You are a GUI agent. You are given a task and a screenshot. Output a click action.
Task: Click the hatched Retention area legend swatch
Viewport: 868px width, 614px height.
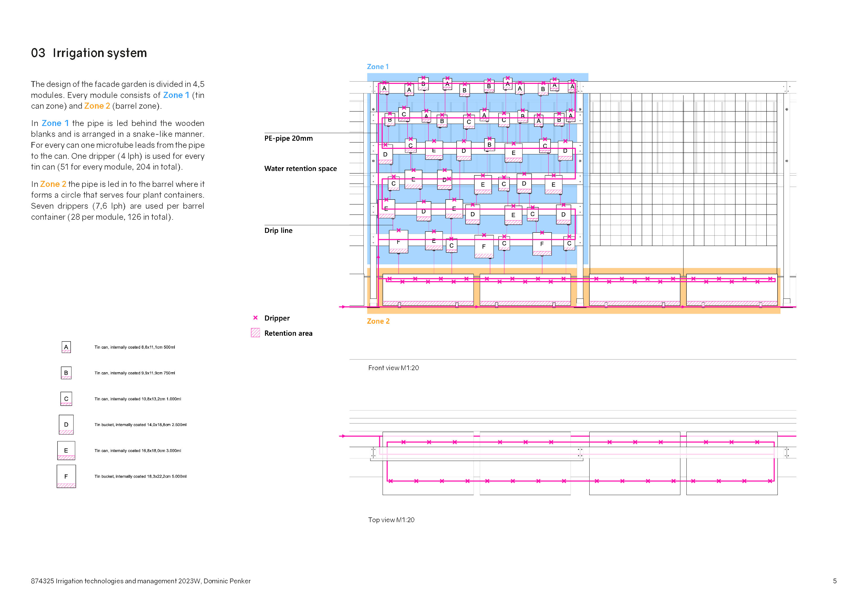(x=256, y=333)
